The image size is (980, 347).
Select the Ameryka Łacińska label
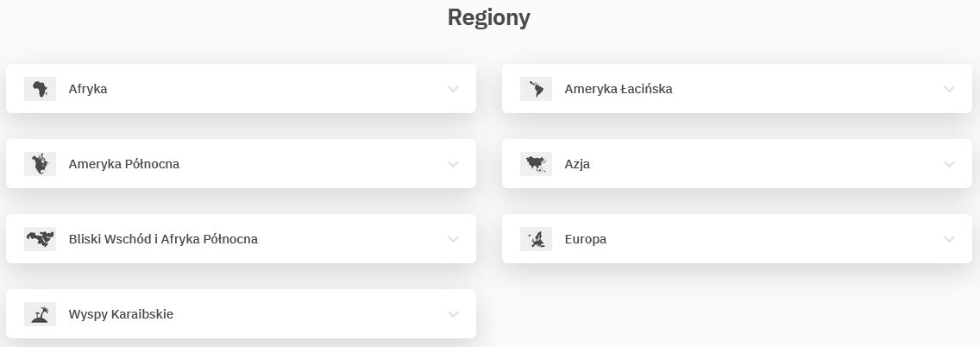tap(618, 88)
